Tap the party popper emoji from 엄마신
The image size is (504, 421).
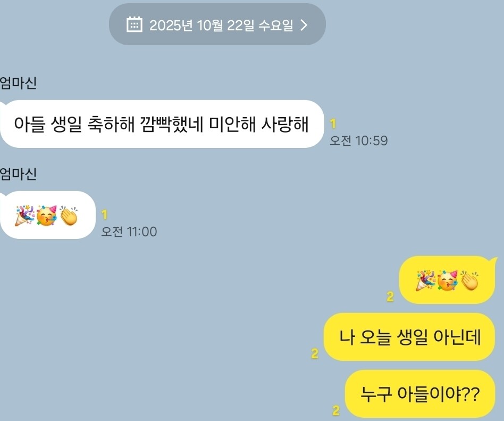coord(24,216)
